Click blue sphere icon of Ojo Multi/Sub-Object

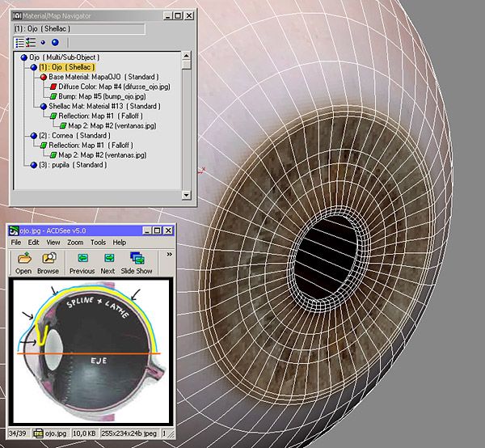tap(23, 57)
